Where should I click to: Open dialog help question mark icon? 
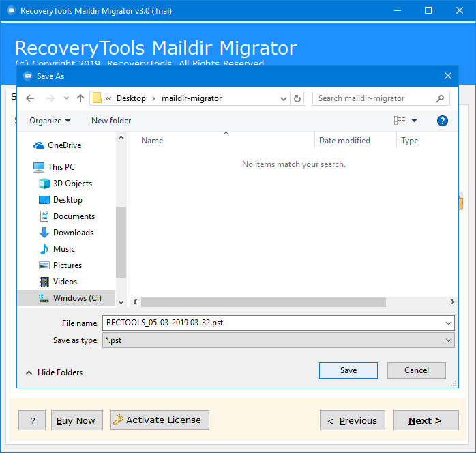[x=443, y=121]
